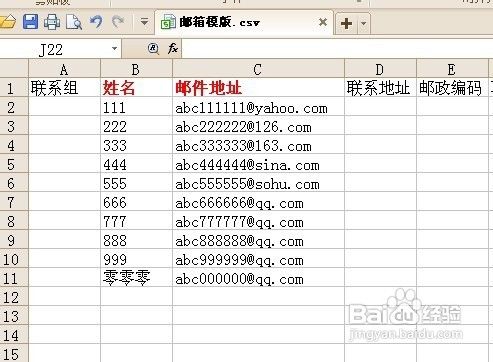Select the 联系地址 header cell
Viewport: 493px width, 362px height.
[x=380, y=88]
